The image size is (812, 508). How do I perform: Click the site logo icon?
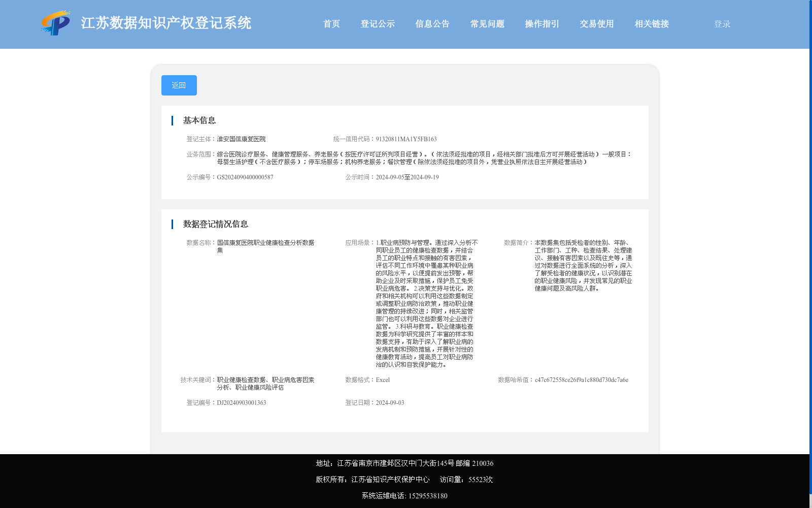pos(56,23)
